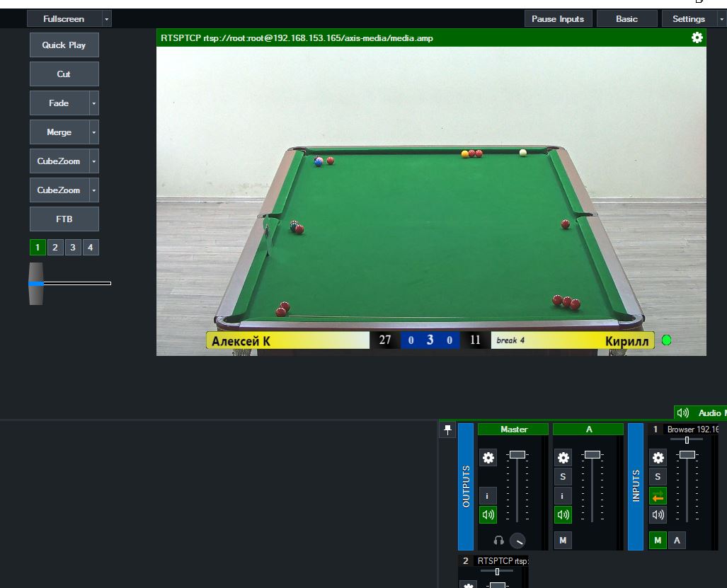The image size is (727, 588).
Task: Open Bus A audio settings gear
Action: (x=563, y=458)
